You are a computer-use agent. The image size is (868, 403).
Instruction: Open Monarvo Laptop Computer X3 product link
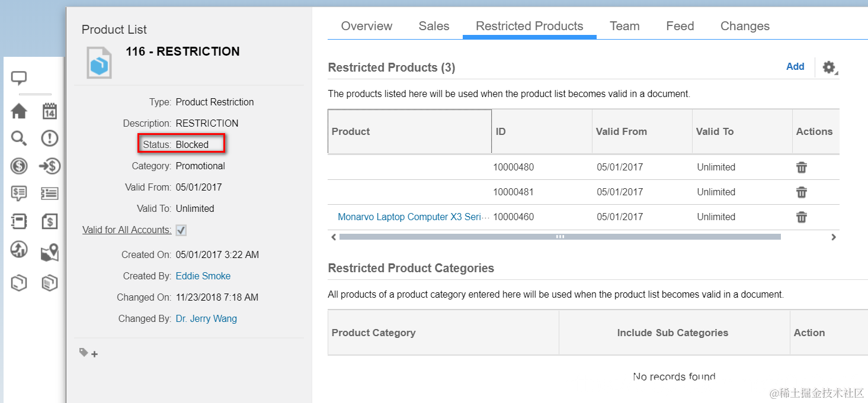[x=409, y=217]
